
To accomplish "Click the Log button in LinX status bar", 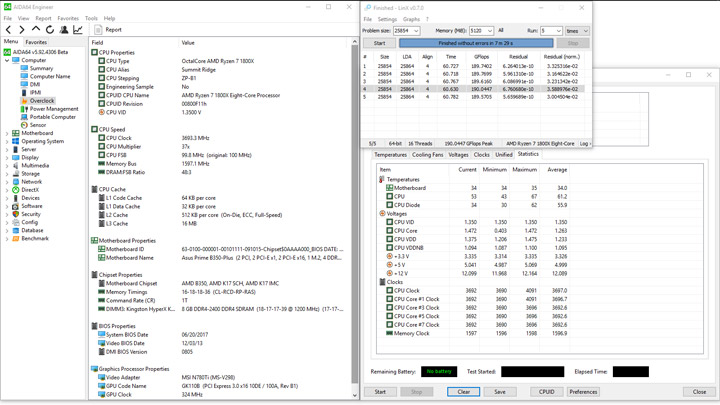I will coord(585,144).
